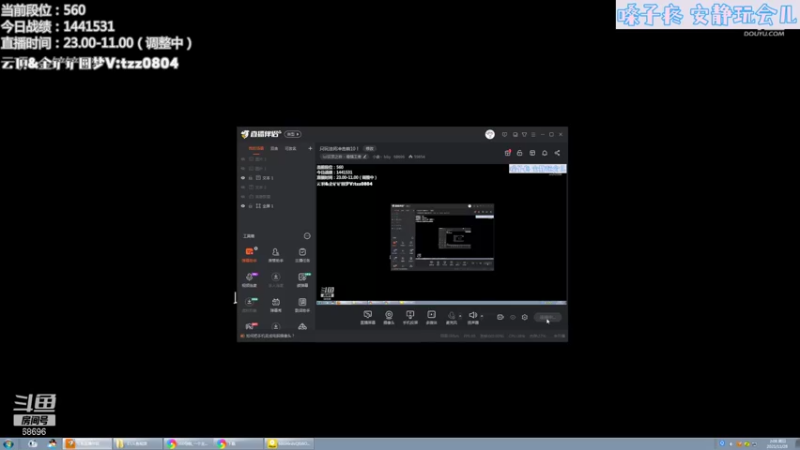Open the triangle pyramid tool in the toolbox
800x450 pixels.
point(302,327)
